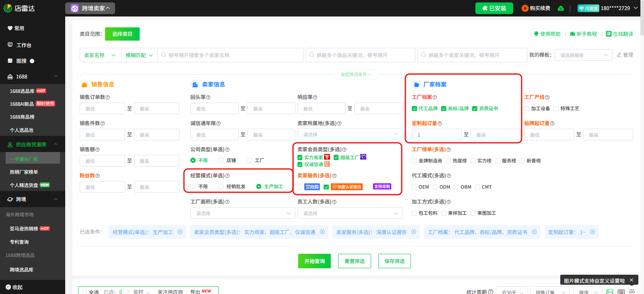Viewport: 644px width, 294px height.
Task: Click the 新手教程 tutorial icon
Action: (572, 34)
